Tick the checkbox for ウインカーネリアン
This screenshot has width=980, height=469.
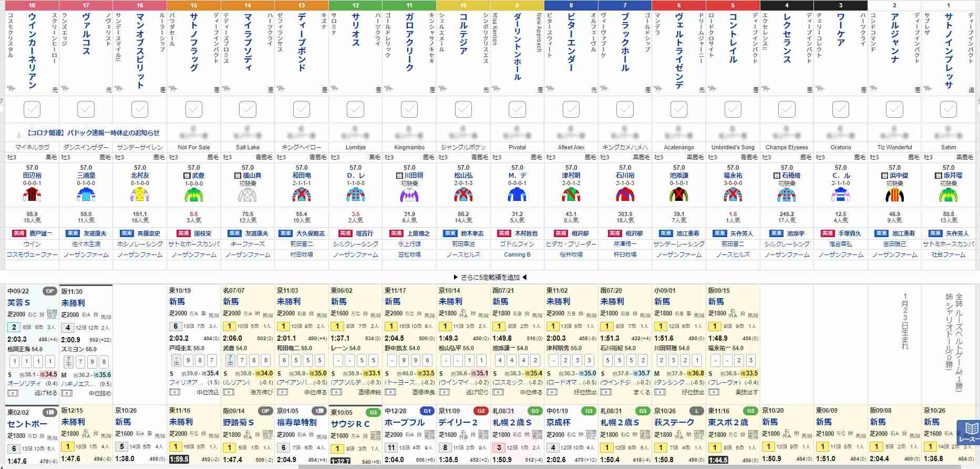[32, 109]
